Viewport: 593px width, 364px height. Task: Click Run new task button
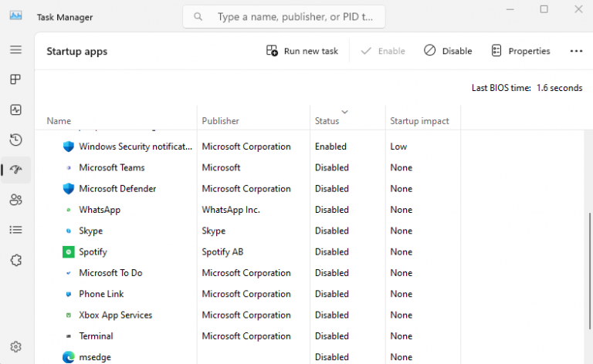click(x=302, y=51)
